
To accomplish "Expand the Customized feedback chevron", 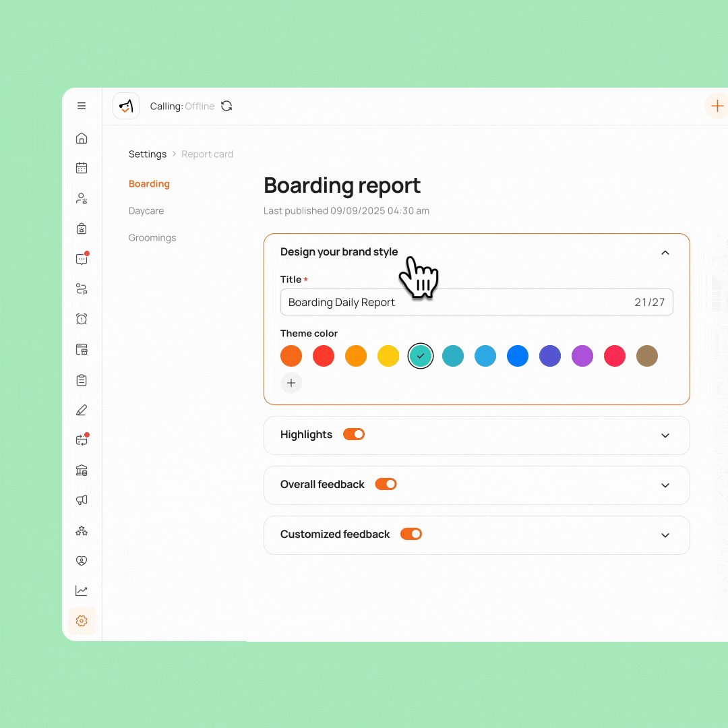I will [x=665, y=535].
